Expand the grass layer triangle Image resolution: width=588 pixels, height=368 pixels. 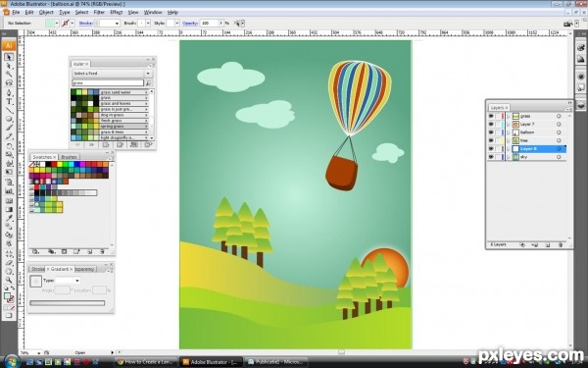tap(509, 116)
